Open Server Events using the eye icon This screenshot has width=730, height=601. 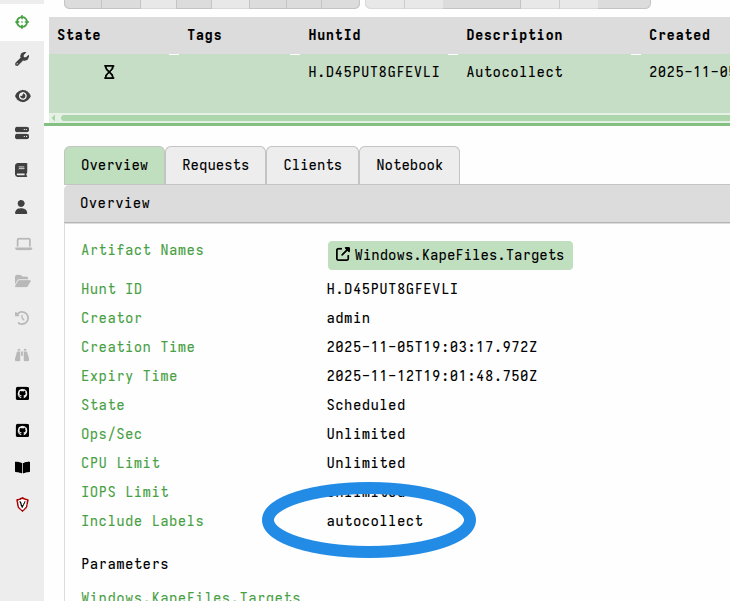click(22, 96)
